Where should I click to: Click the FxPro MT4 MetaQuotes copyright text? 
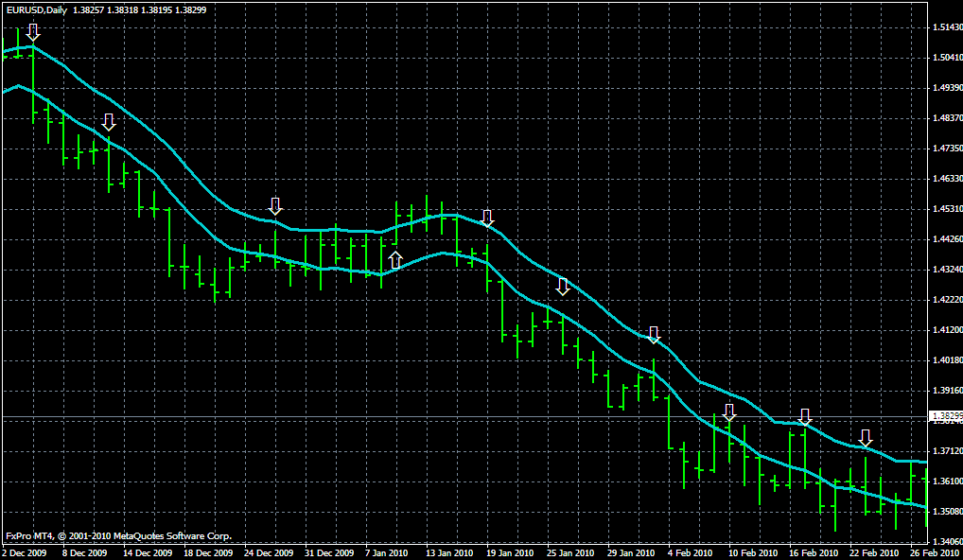pos(118,536)
